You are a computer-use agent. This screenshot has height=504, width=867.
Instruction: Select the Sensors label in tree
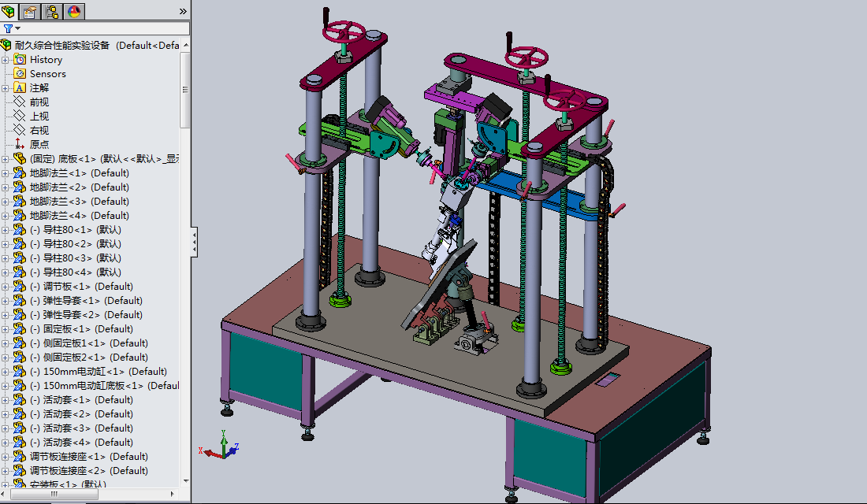(48, 74)
